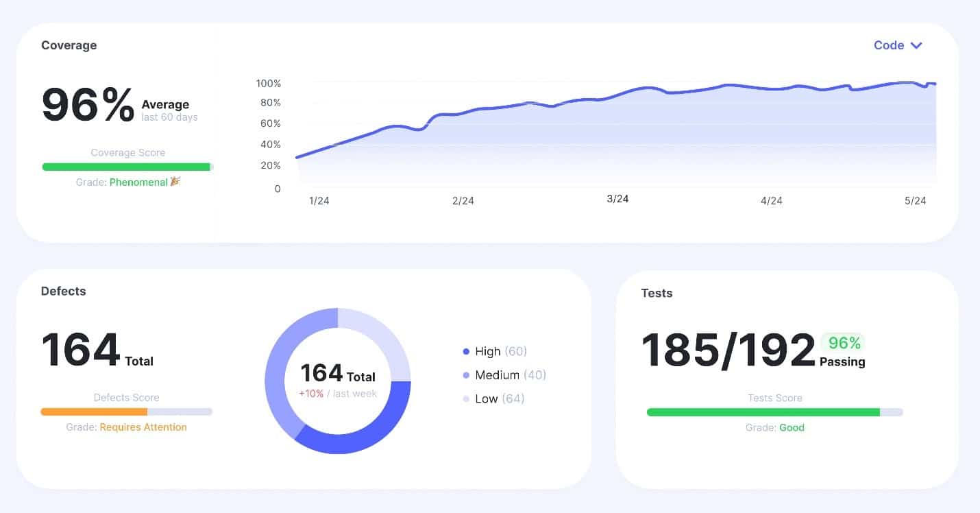This screenshot has width=980, height=513.
Task: Click the High legend dot
Action: [466, 351]
